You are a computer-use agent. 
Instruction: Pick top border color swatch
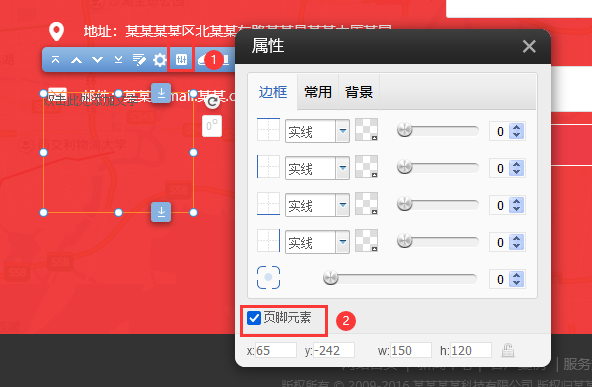(x=366, y=130)
